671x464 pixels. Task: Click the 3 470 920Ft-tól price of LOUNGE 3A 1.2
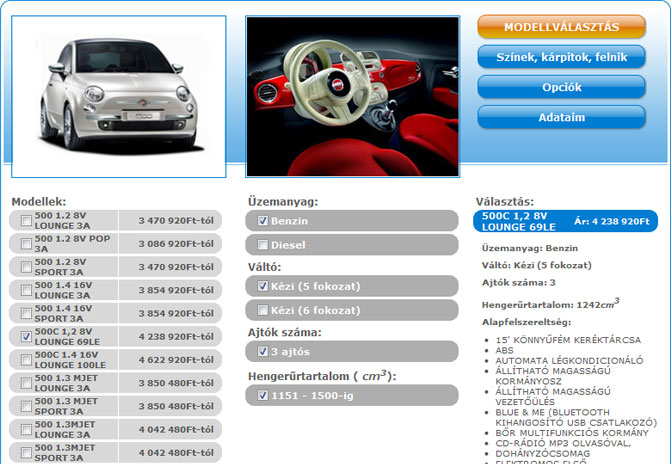176,220
